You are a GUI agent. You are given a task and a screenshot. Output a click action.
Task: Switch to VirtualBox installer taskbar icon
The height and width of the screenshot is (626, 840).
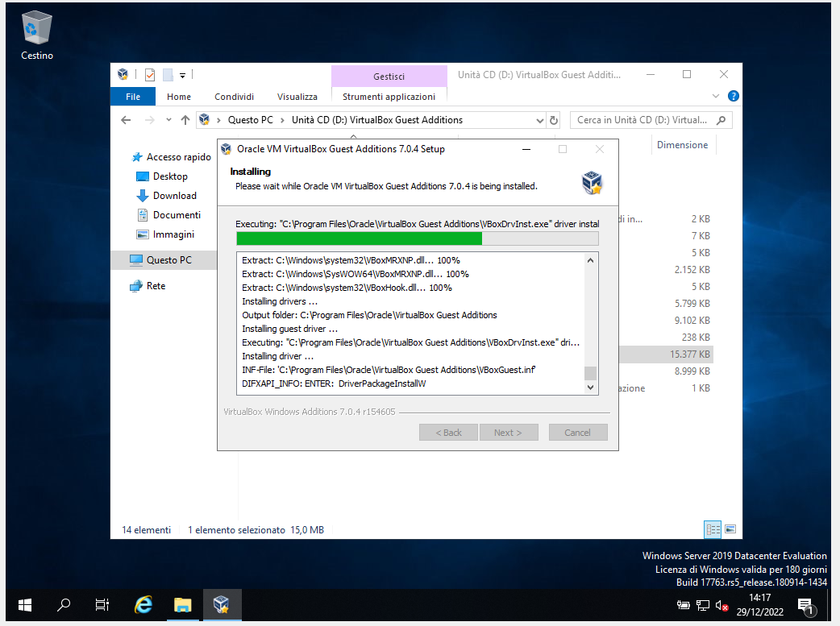(222, 605)
